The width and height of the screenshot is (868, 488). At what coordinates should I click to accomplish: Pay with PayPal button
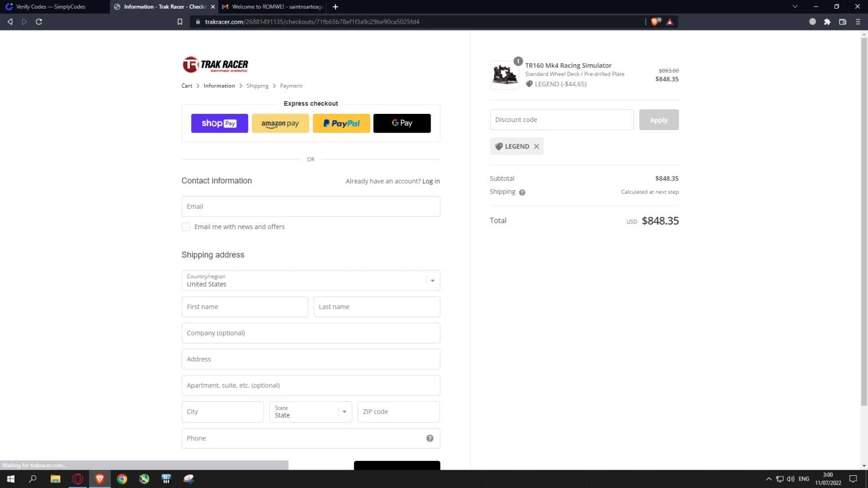click(x=341, y=123)
